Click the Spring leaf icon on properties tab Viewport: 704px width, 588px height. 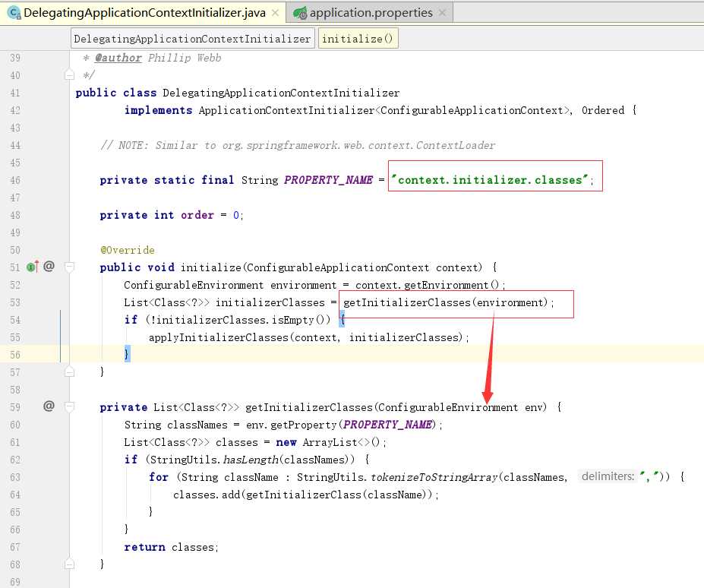300,14
